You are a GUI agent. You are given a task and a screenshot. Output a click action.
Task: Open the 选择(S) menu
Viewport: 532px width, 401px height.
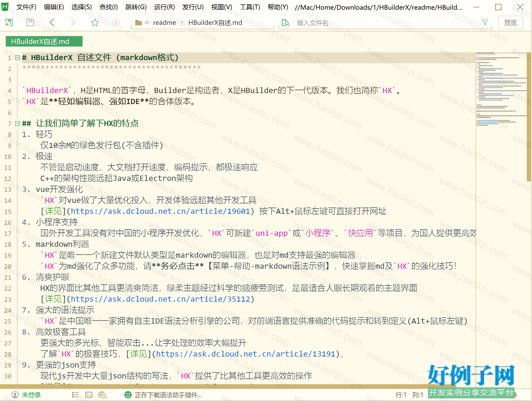[82, 7]
